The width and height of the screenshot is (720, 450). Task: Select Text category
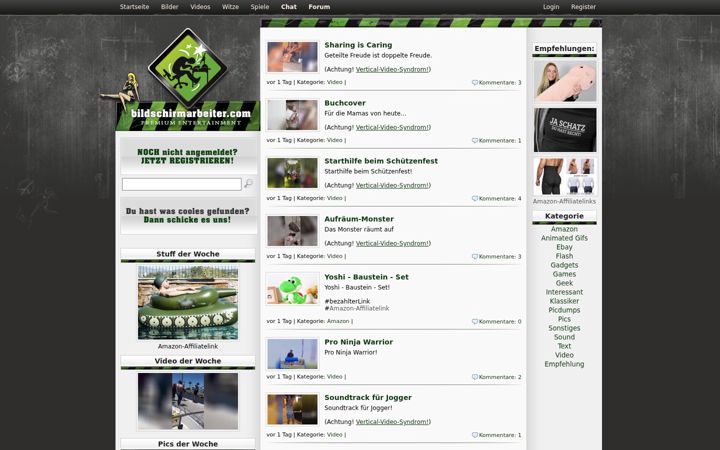(564, 346)
